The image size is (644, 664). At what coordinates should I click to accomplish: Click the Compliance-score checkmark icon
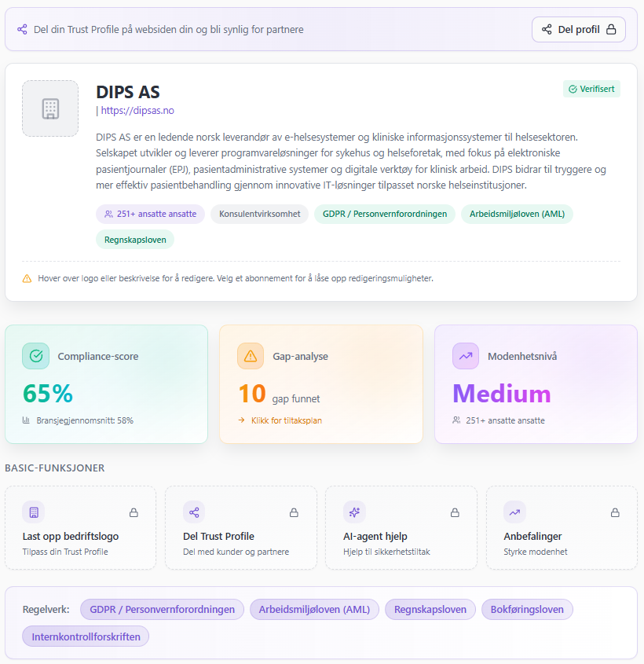click(x=36, y=356)
